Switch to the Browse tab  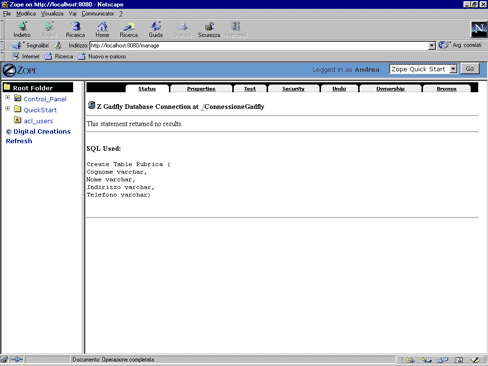point(447,89)
